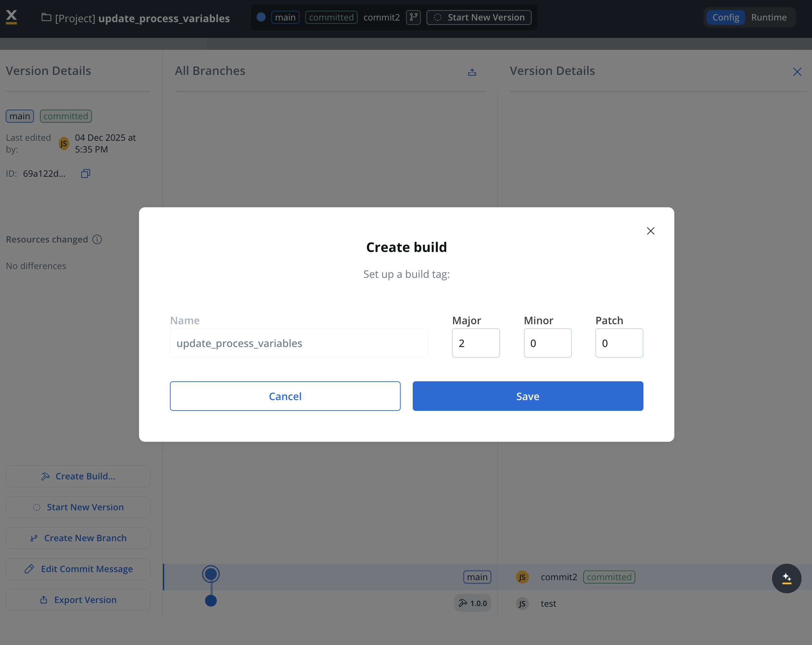Screen dimensions: 812x645
Task: Click the Major version field
Action: point(476,343)
